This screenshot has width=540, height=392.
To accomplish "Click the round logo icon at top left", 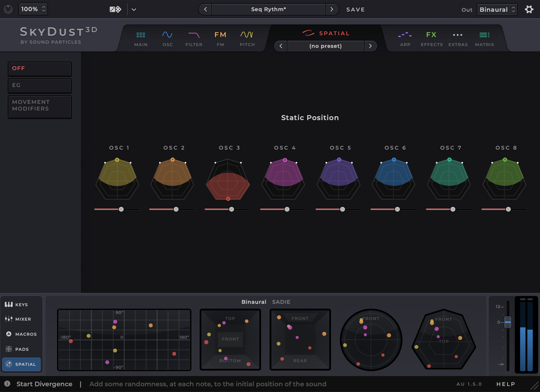I will point(8,9).
